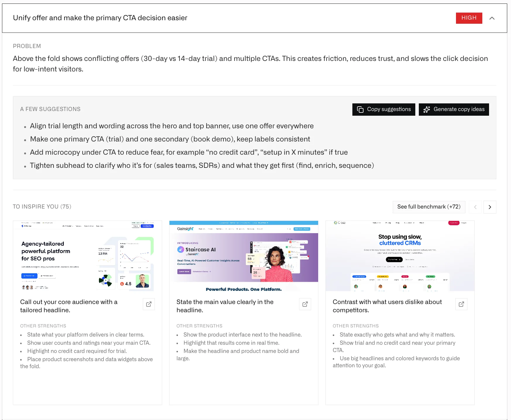Open external link for the SEO platform example
This screenshot has height=420, width=511.
point(149,304)
